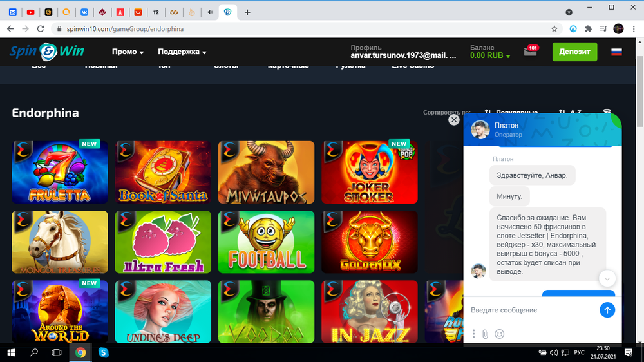Open Skype from the Windows taskbar
The image size is (644, 362).
coord(103,352)
